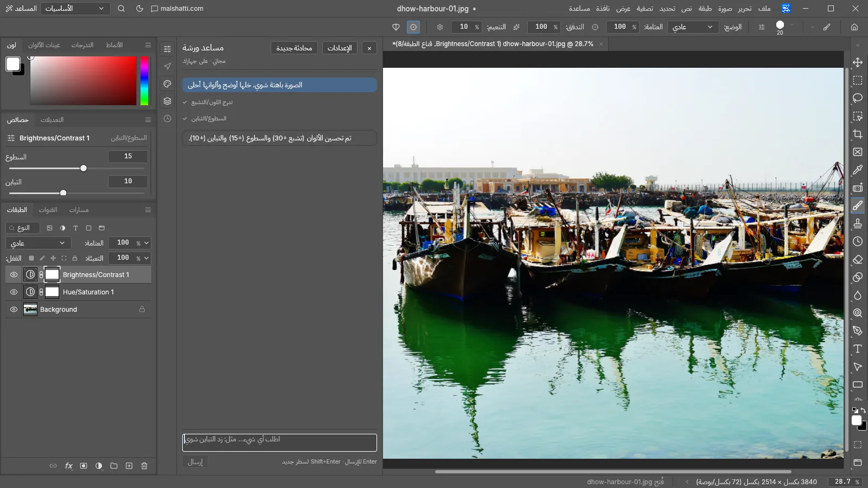Toggle the highlighted circular target button in options bar

click(x=413, y=27)
